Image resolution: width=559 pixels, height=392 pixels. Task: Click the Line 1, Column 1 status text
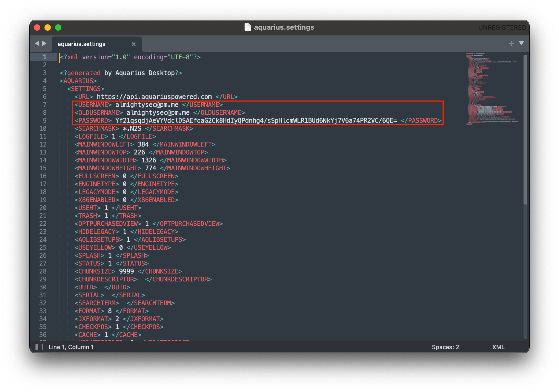pos(71,347)
